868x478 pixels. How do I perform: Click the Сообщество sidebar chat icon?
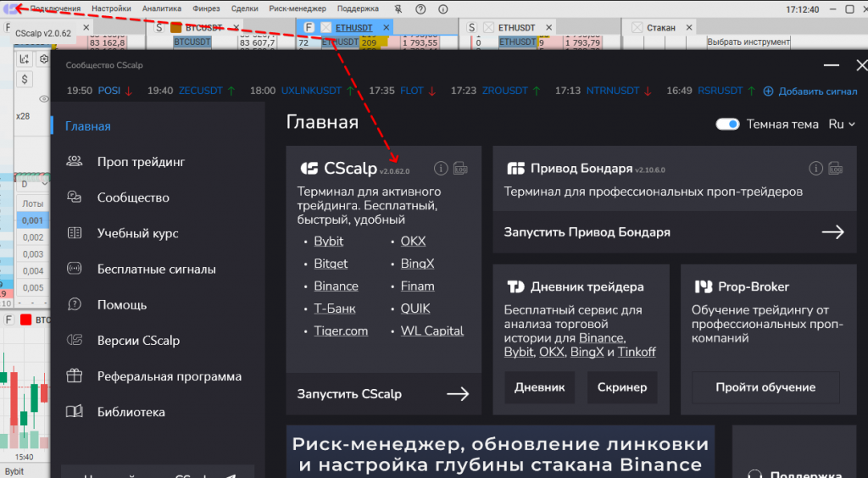[x=75, y=197]
